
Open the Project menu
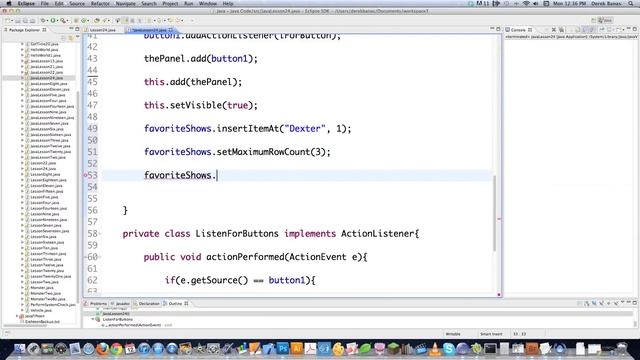click(170, 3)
